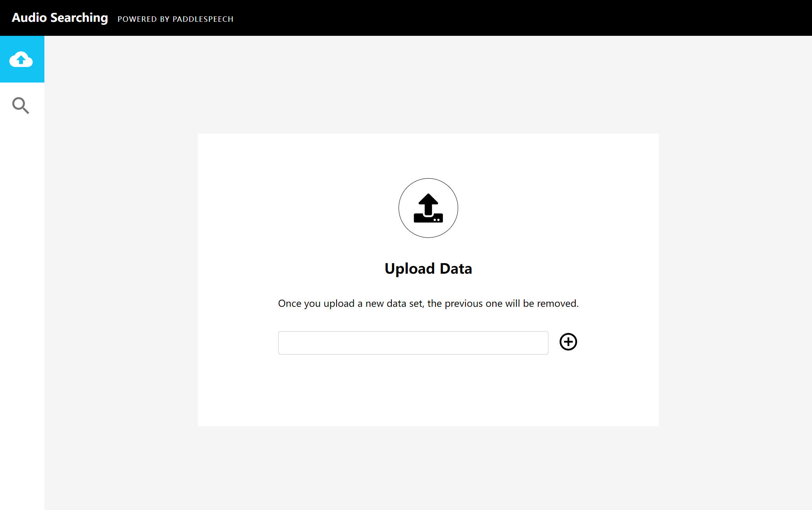Click the circular upload tray icon
The height and width of the screenshot is (510, 812).
[428, 208]
